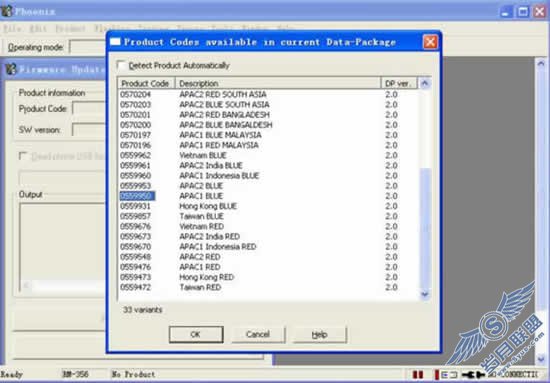
Task: Click the Firmware Update panel icon
Action: pyautogui.click(x=11, y=69)
